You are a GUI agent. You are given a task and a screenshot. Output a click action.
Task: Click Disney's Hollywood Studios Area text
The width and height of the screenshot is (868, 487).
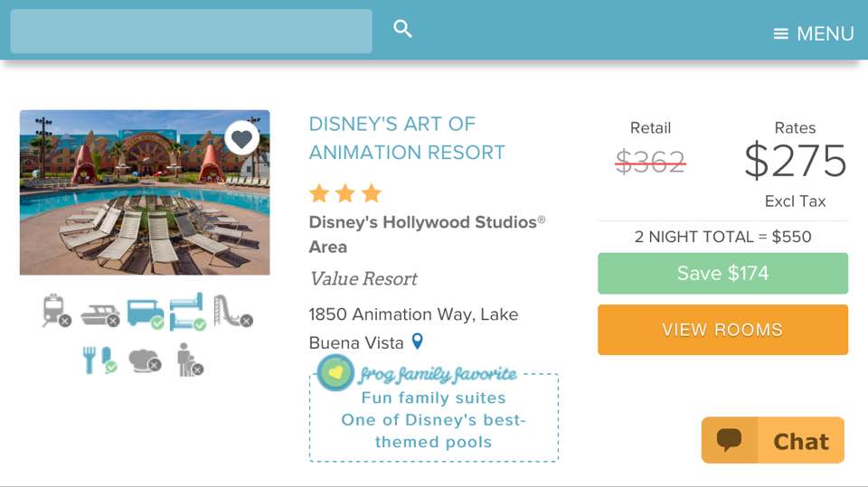[x=427, y=234]
